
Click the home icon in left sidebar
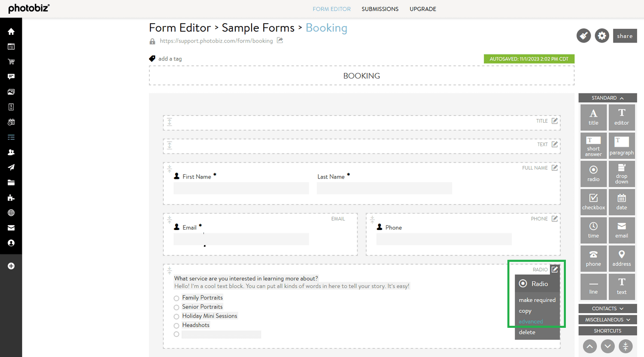11,31
